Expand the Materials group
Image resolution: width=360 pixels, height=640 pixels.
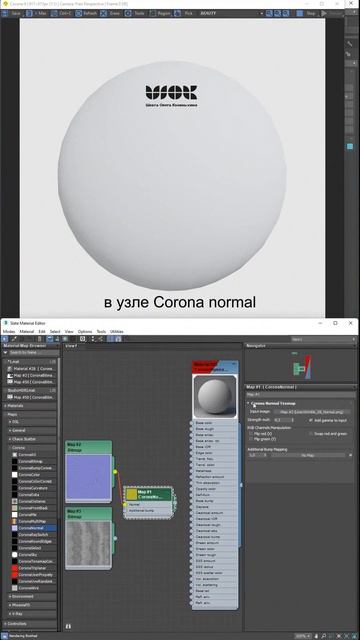(29, 406)
